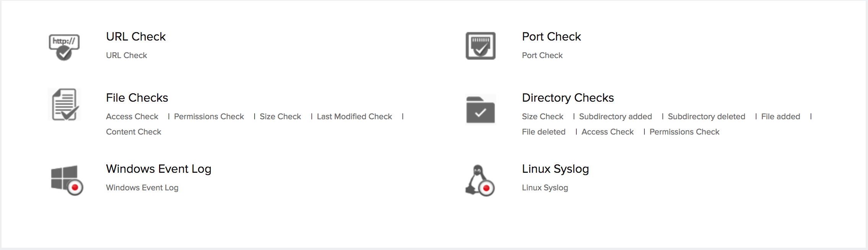
Task: Select Permissions Check under File Checks
Action: pos(209,117)
